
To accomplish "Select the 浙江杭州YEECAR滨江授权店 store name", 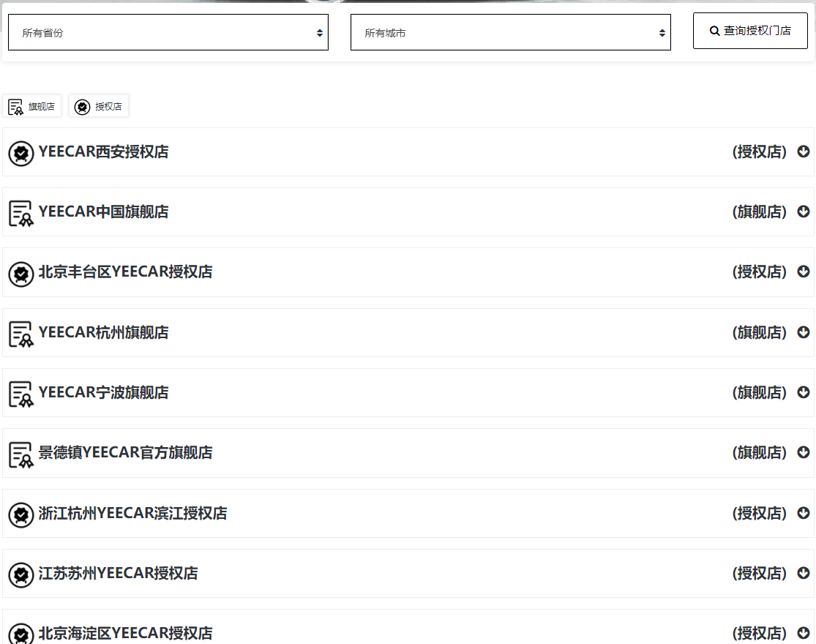I will tap(132, 514).
